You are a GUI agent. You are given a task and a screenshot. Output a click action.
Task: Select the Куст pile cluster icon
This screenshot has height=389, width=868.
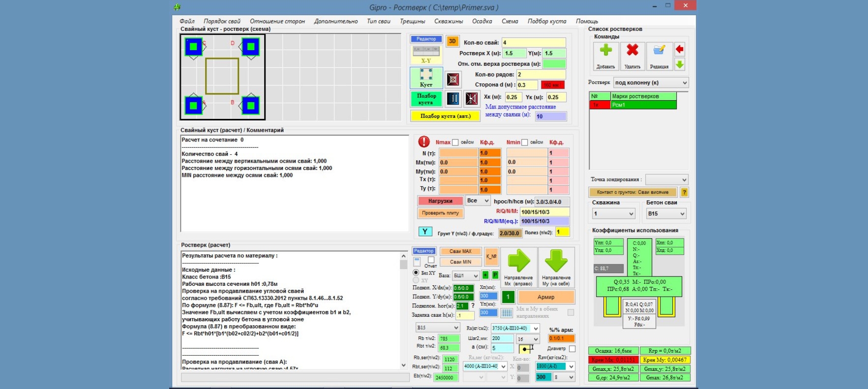426,78
